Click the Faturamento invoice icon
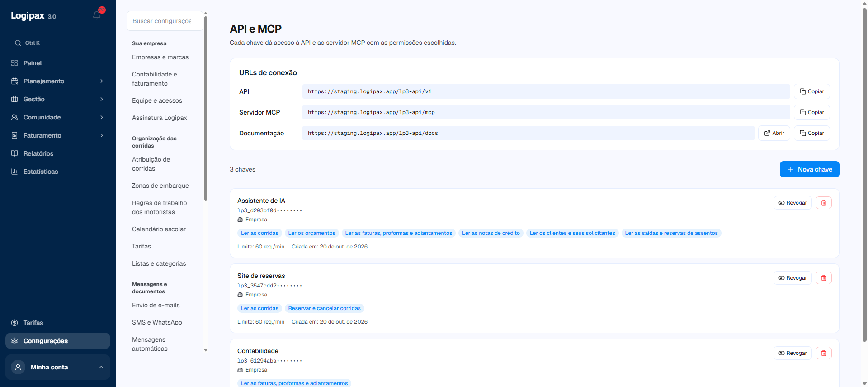The width and height of the screenshot is (868, 387). pos(14,135)
